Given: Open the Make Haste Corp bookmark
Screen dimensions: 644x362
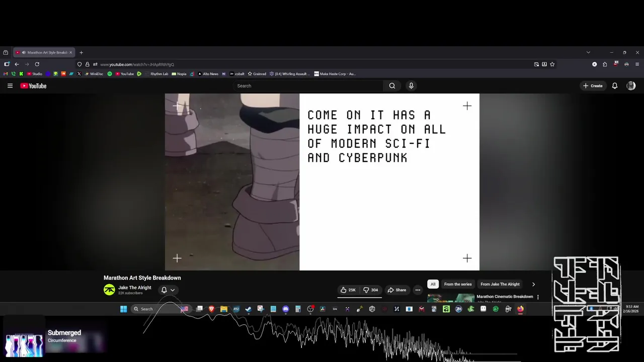Looking at the screenshot, I should [335, 74].
